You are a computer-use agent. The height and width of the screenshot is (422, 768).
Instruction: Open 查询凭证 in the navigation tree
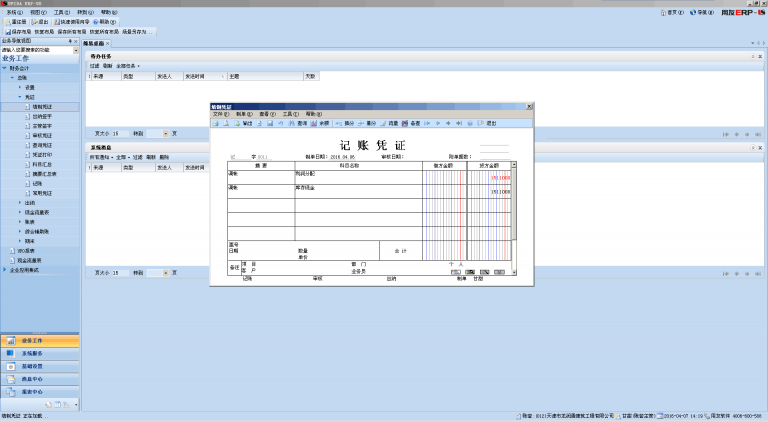[x=42, y=145]
